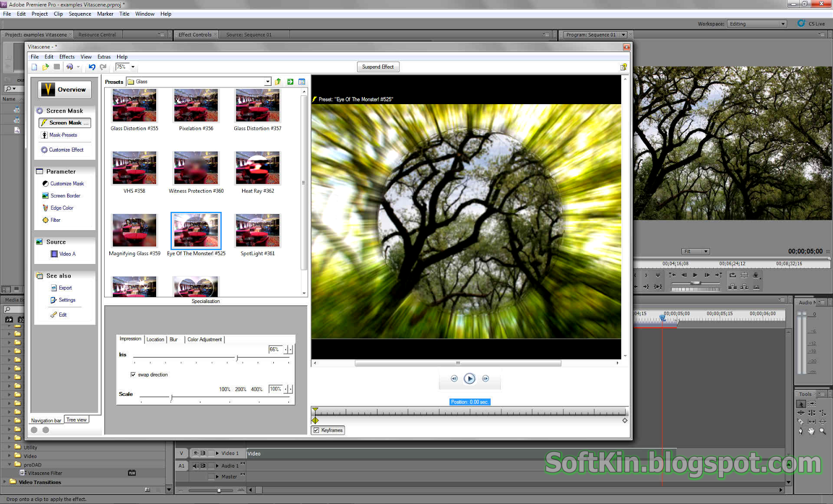The image size is (833, 504).
Task: Collapse the proDAD folder
Action: [x=9, y=464]
